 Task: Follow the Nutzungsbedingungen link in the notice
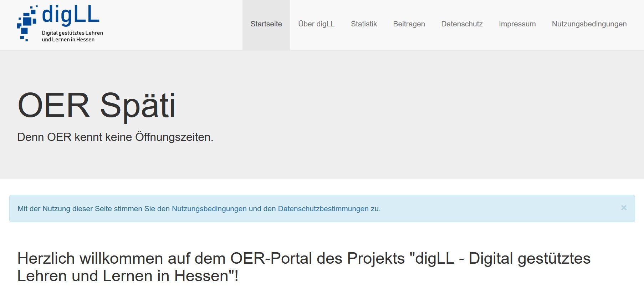pos(209,209)
